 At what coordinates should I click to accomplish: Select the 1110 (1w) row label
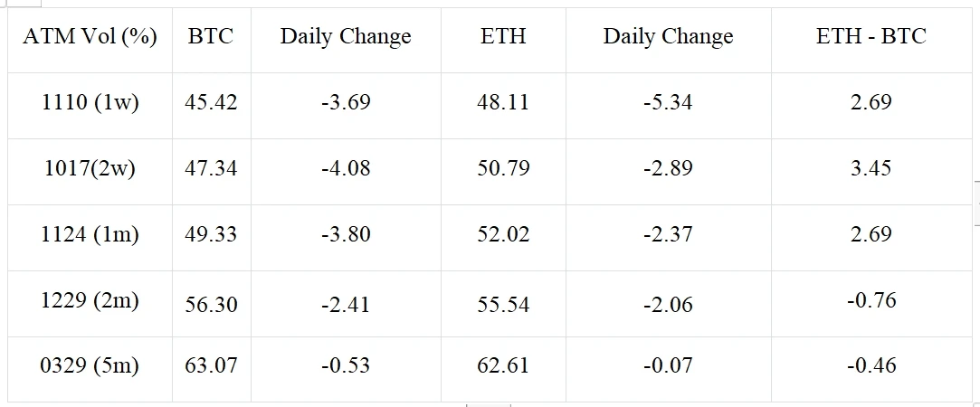(90, 102)
